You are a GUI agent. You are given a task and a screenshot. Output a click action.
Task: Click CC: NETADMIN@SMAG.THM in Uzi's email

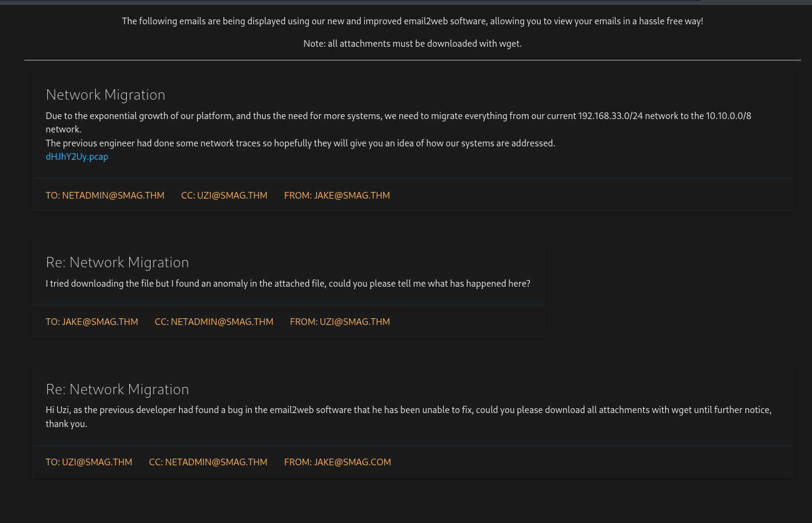coord(214,322)
